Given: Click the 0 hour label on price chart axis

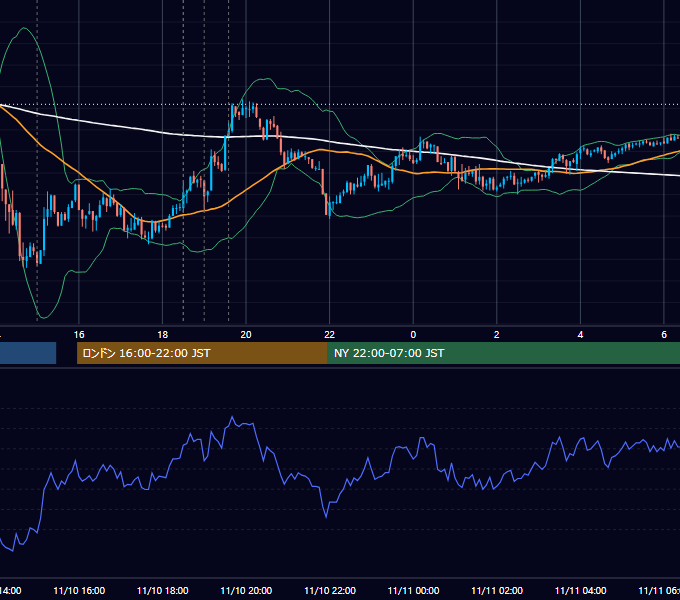Looking at the screenshot, I should (x=413, y=335).
